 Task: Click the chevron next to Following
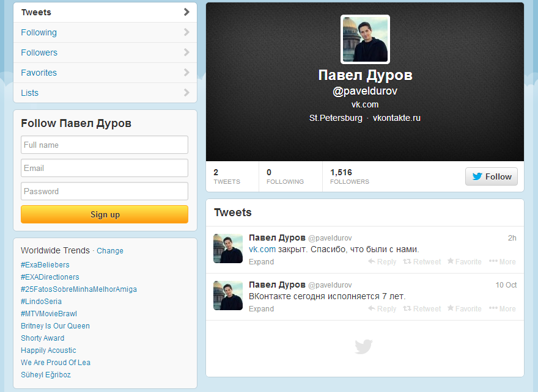coord(186,32)
